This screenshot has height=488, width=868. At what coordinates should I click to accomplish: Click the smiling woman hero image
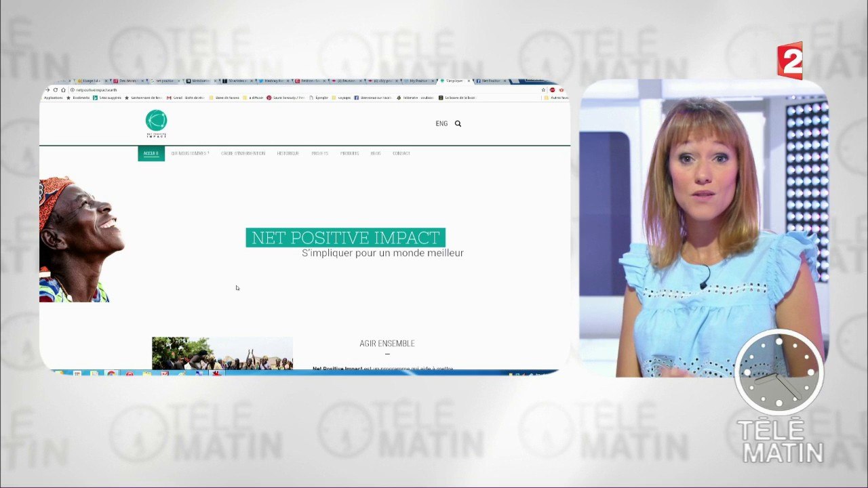[82, 239]
